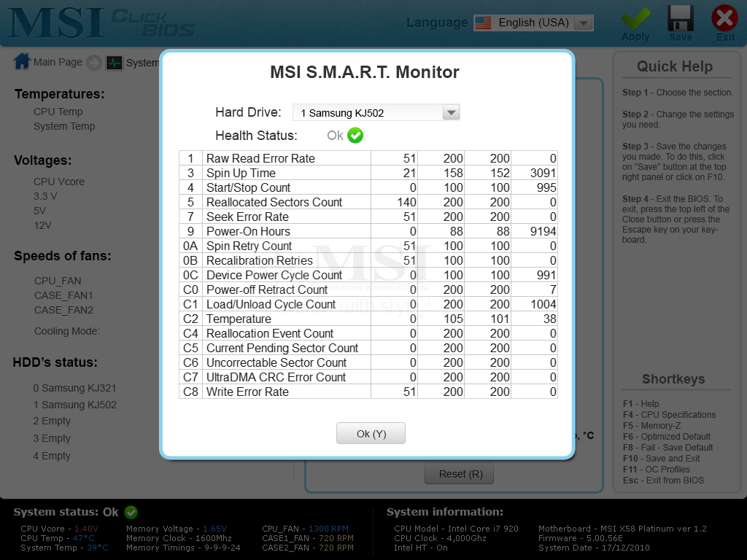
Task: Select CPU_FAN under Speeds of fans
Action: pos(58,281)
